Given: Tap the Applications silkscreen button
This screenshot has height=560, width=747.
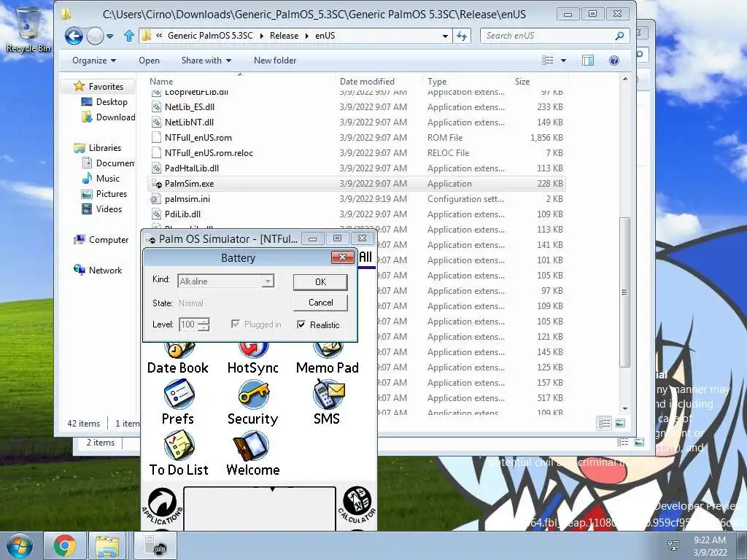Looking at the screenshot, I should click(x=162, y=506).
